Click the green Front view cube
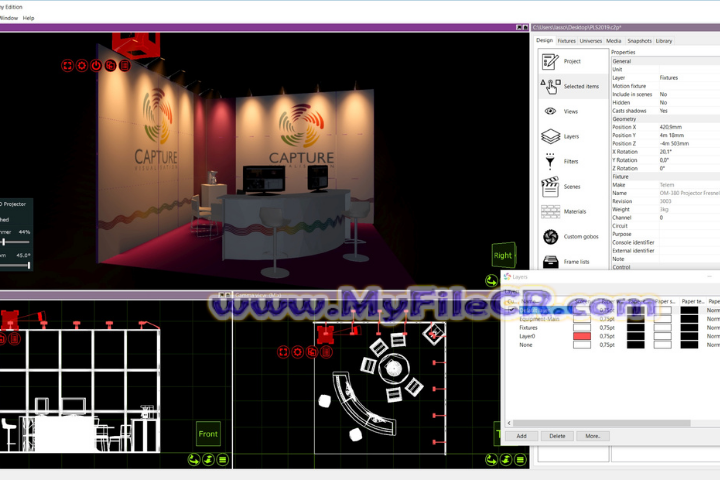Screen dimensions: 720x480 click(208, 434)
